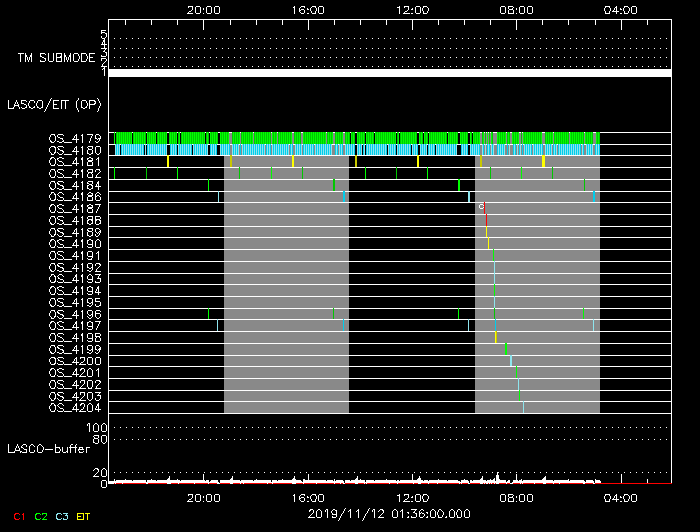Click the red marker in the OS_4187 row
This screenshot has width=700, height=532.
click(x=484, y=208)
